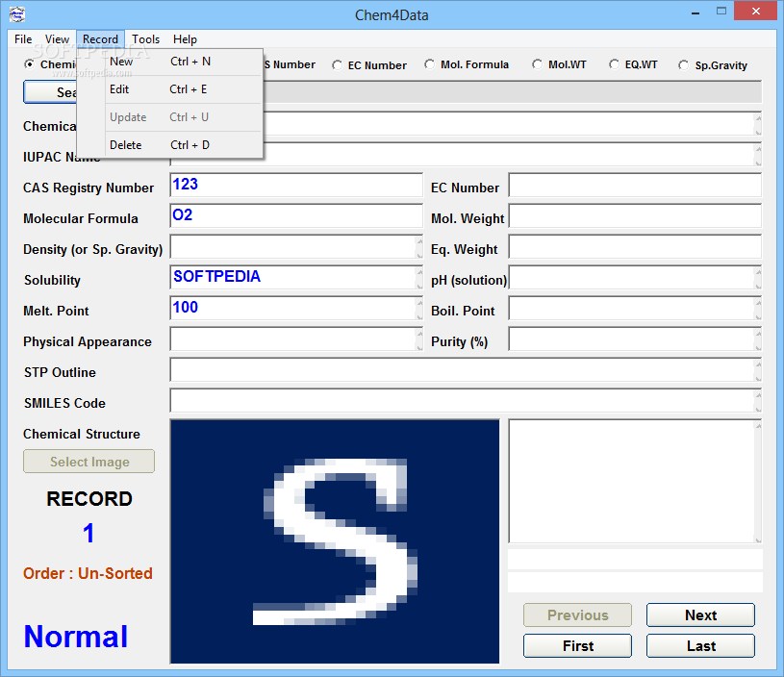The height and width of the screenshot is (677, 784).
Task: Click the STP Outline field scrollbar
Action: click(x=758, y=369)
